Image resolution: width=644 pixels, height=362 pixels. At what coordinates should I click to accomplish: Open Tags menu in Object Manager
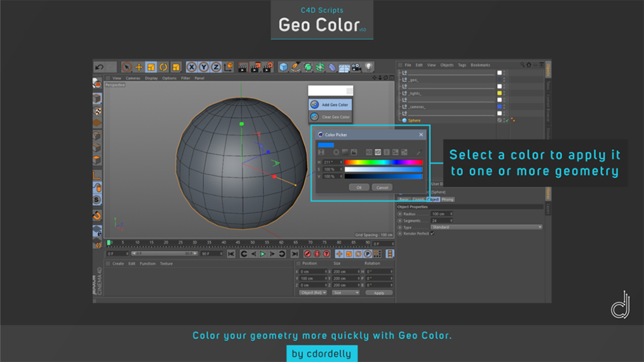click(462, 65)
